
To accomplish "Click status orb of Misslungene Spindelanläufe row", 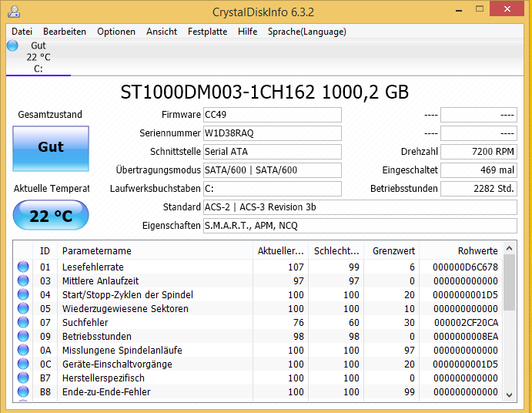I will pos(23,350).
